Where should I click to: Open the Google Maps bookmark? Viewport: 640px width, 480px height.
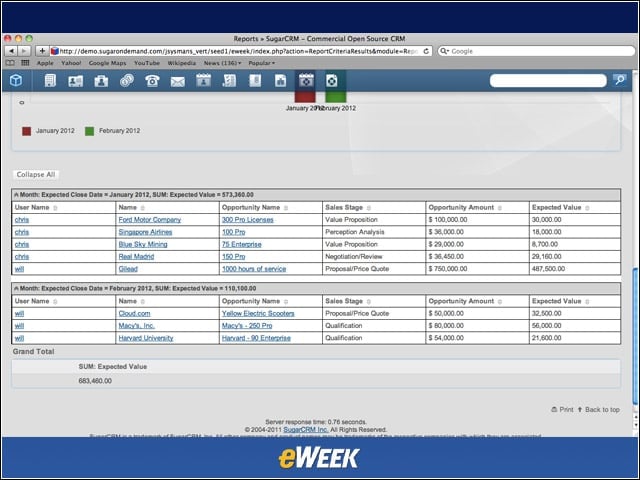(107, 63)
